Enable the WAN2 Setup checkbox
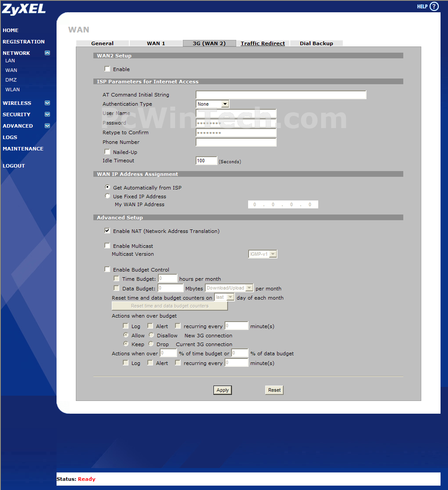 (107, 69)
